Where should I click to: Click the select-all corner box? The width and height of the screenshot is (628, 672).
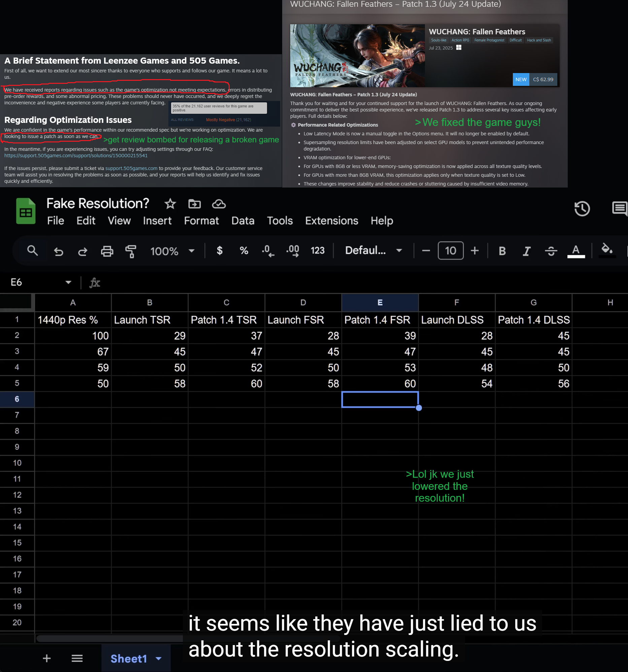[17, 302]
